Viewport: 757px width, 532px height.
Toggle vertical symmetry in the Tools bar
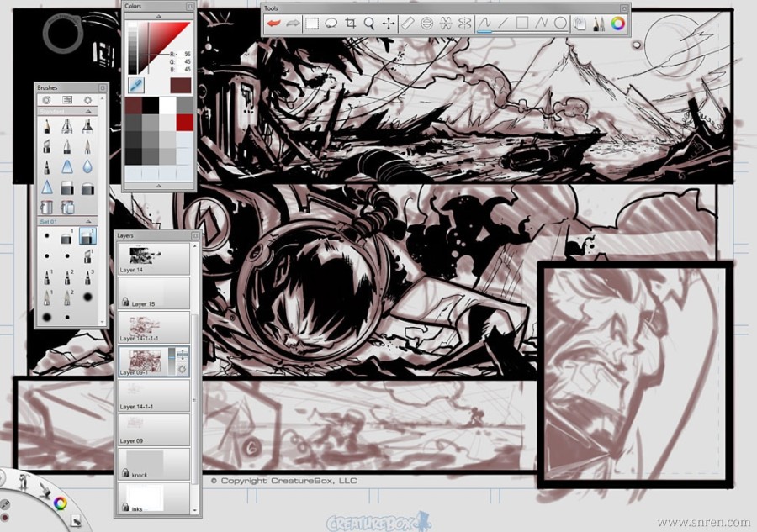click(464, 24)
